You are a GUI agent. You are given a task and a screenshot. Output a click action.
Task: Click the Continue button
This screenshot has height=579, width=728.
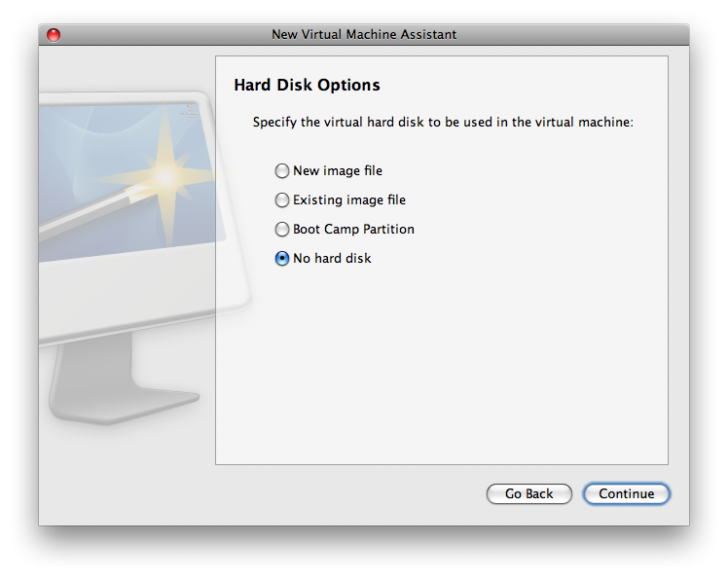tap(627, 493)
